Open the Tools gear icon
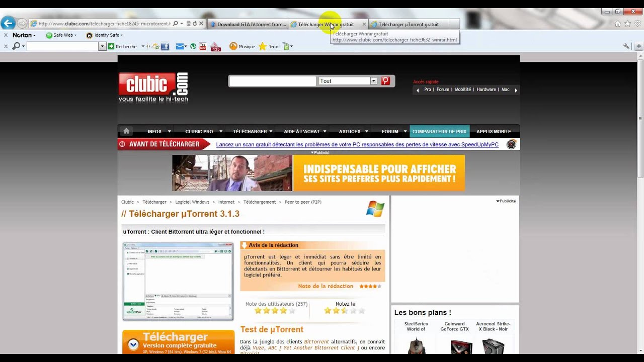644x362 pixels. (637, 24)
